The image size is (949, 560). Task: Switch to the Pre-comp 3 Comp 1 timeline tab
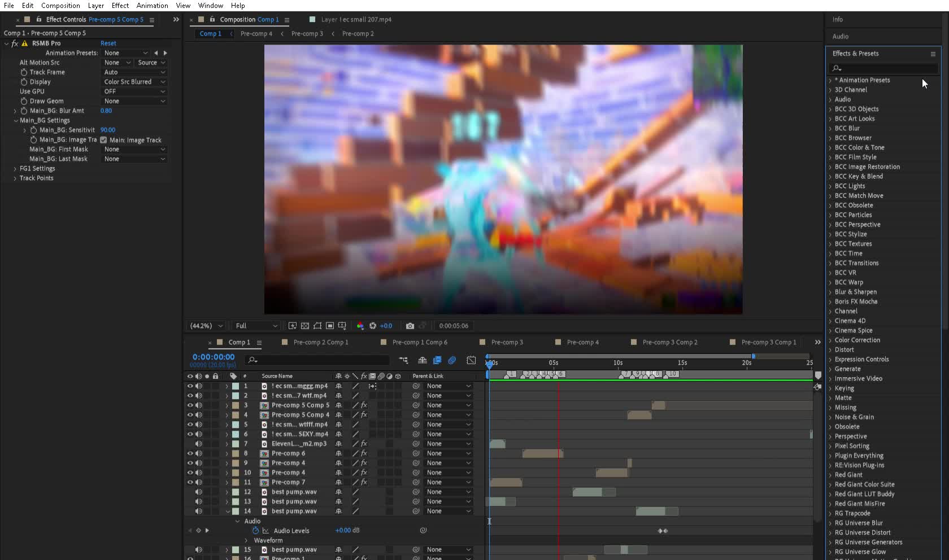tap(769, 342)
